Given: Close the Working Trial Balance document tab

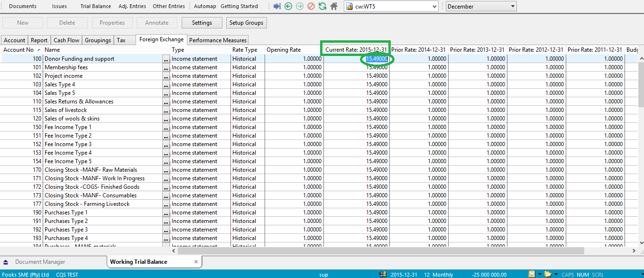Looking at the screenshot, I should click(196, 262).
